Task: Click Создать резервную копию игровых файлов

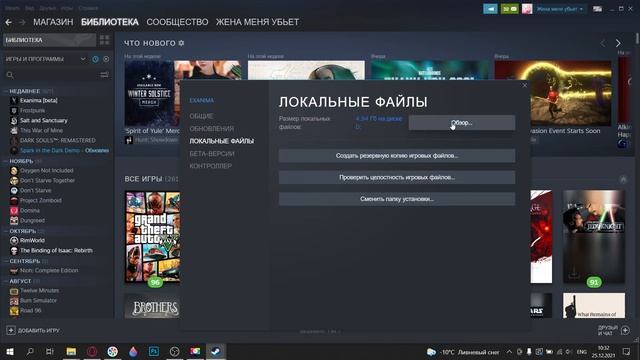Action: pos(397,156)
